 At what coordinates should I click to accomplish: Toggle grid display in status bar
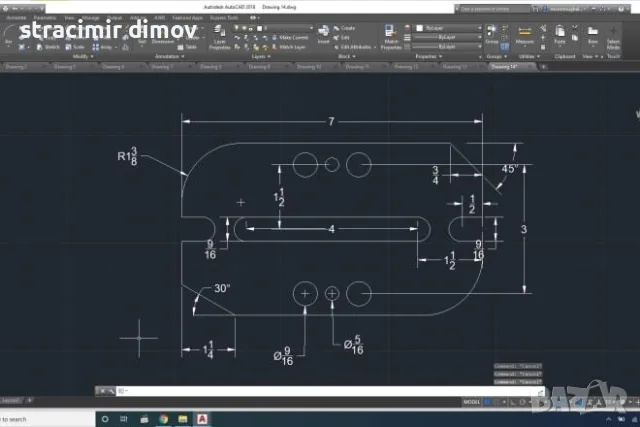487,402
